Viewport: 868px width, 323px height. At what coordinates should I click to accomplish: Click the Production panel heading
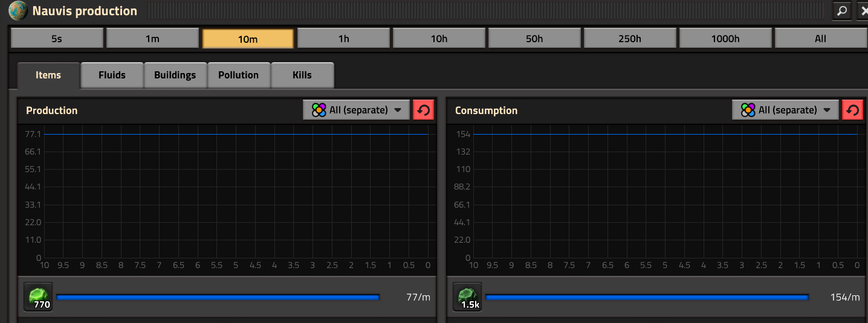click(52, 110)
